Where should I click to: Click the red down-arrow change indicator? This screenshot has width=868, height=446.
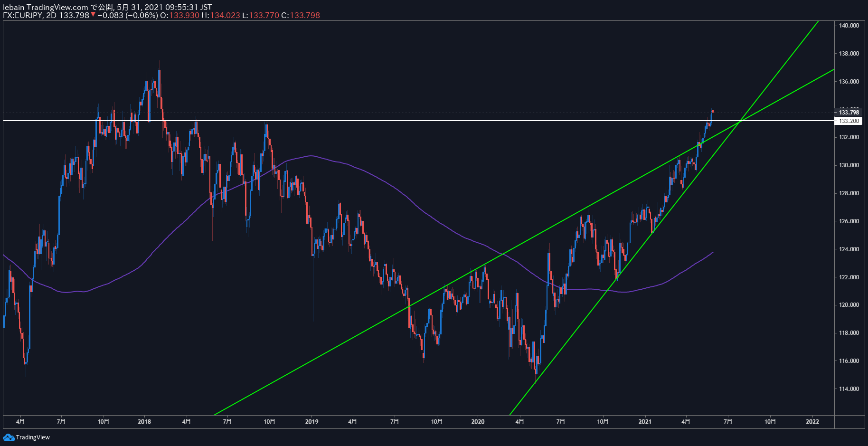pyautogui.click(x=93, y=15)
